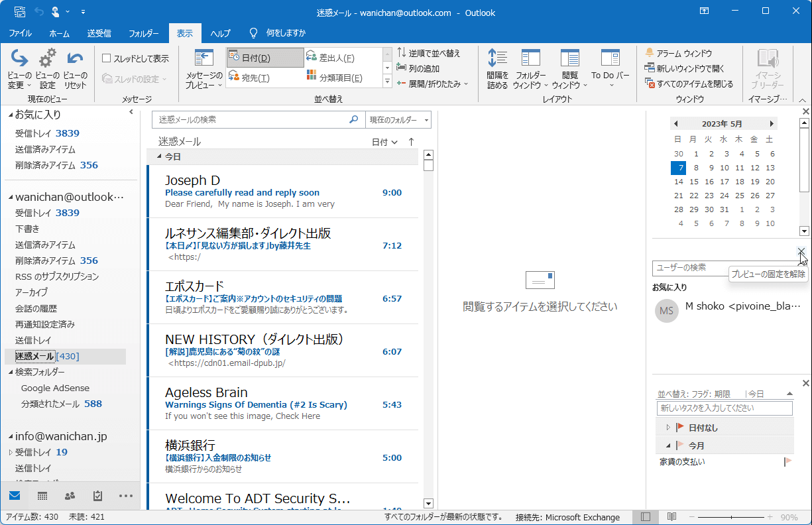Viewport: 812px width, 525px height.
Task: Click 新しいウィンドウで開く (Open in New Window)
Action: (685, 68)
